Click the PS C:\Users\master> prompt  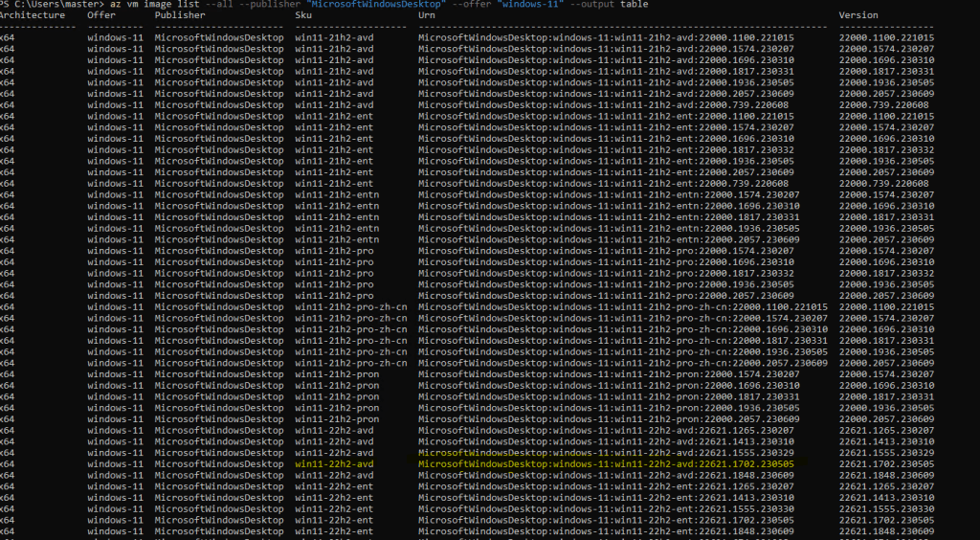pyautogui.click(x=52, y=5)
